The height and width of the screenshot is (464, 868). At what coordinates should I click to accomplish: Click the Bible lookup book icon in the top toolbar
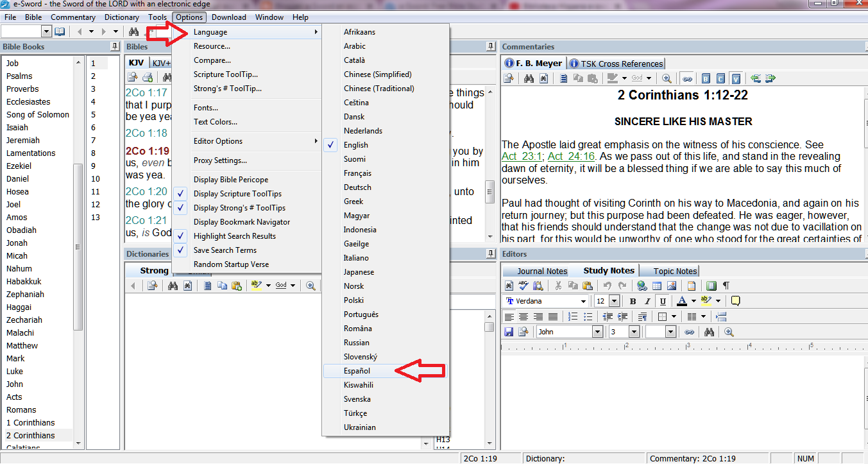(60, 31)
